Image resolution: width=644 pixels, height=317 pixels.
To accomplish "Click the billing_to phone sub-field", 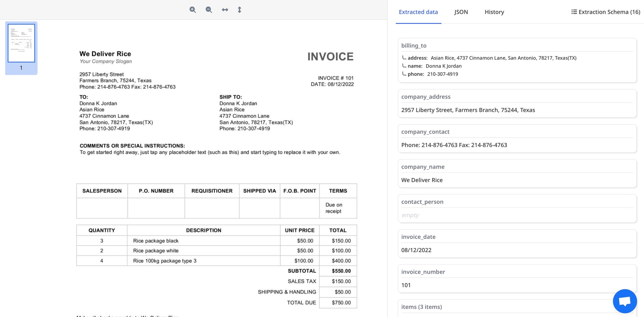I will click(442, 74).
